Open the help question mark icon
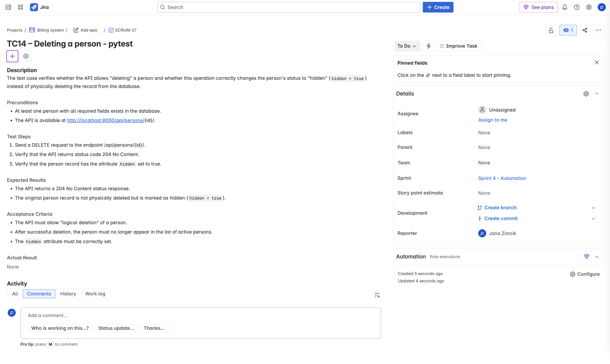The image size is (610, 364). (x=577, y=7)
